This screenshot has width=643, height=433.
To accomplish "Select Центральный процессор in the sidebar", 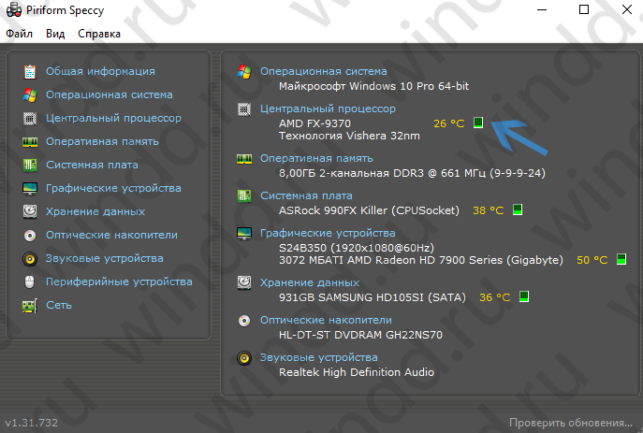I will (114, 118).
